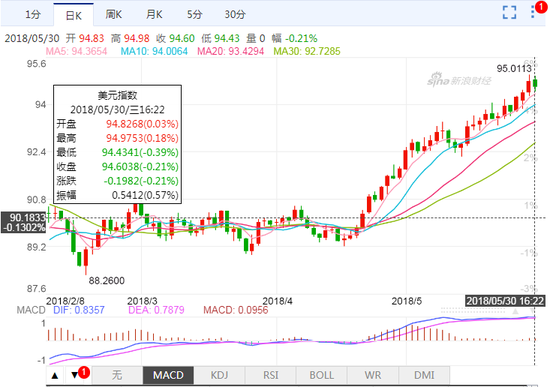The width and height of the screenshot is (550, 387).
Task: Click the 2018/05/30 date in header
Action: (32, 38)
